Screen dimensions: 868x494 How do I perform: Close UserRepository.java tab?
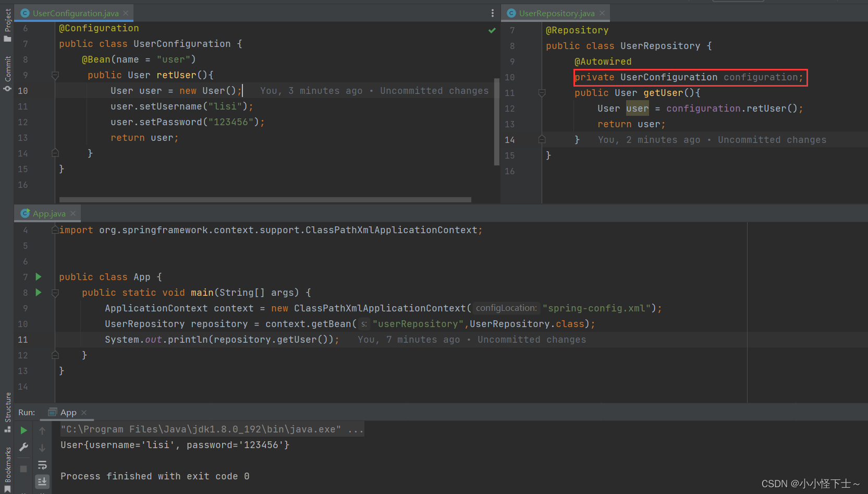coord(602,13)
